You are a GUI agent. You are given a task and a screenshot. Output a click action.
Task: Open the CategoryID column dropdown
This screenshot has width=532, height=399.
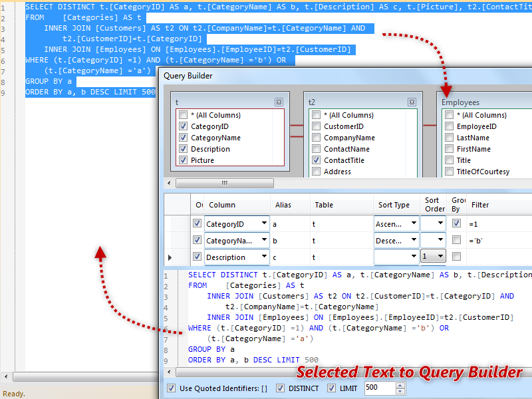pyautogui.click(x=264, y=223)
